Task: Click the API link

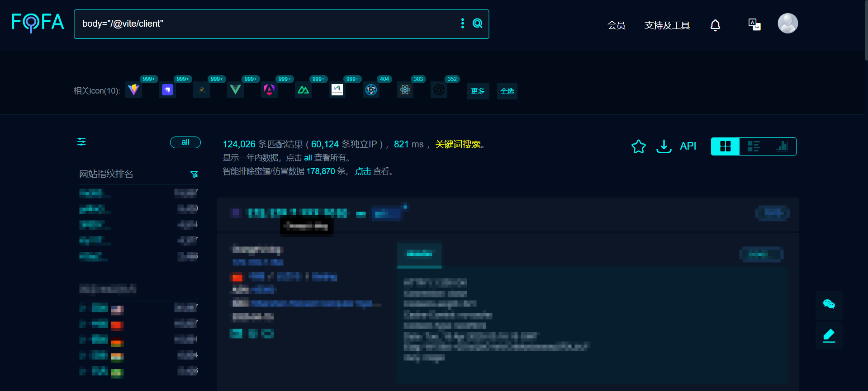Action: pyautogui.click(x=688, y=146)
